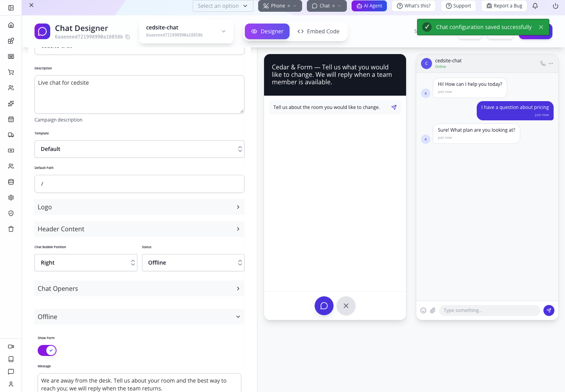Click the Report a Bug button

tap(504, 6)
